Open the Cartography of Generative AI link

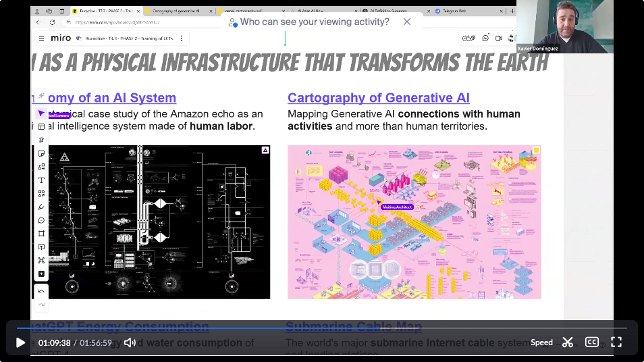tap(378, 98)
